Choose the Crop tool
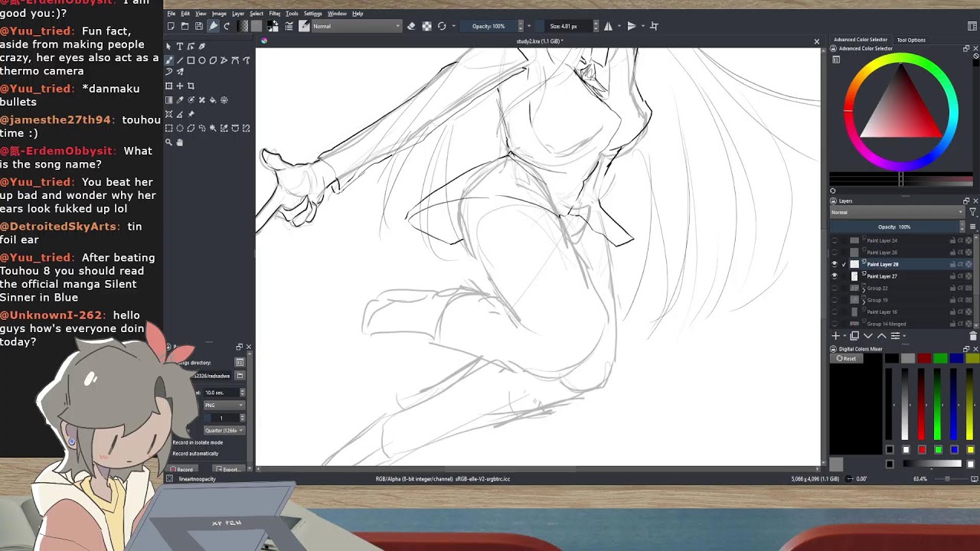This screenshot has height=551, width=980. click(191, 86)
